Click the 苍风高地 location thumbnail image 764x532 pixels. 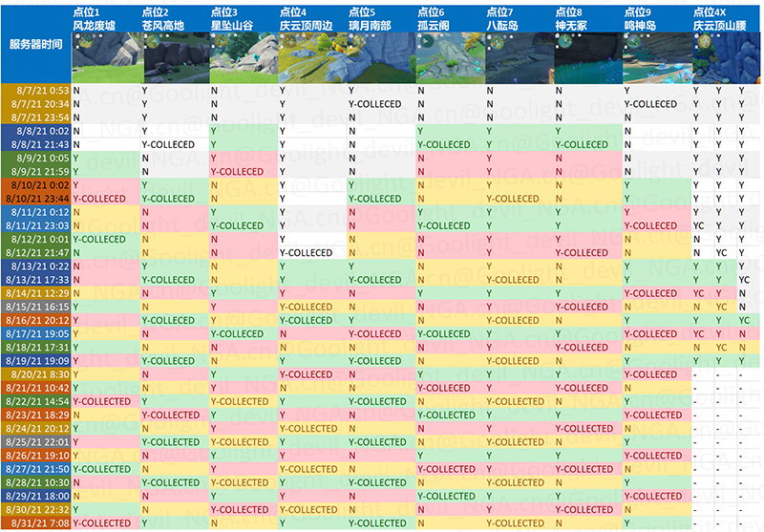pyautogui.click(x=177, y=58)
